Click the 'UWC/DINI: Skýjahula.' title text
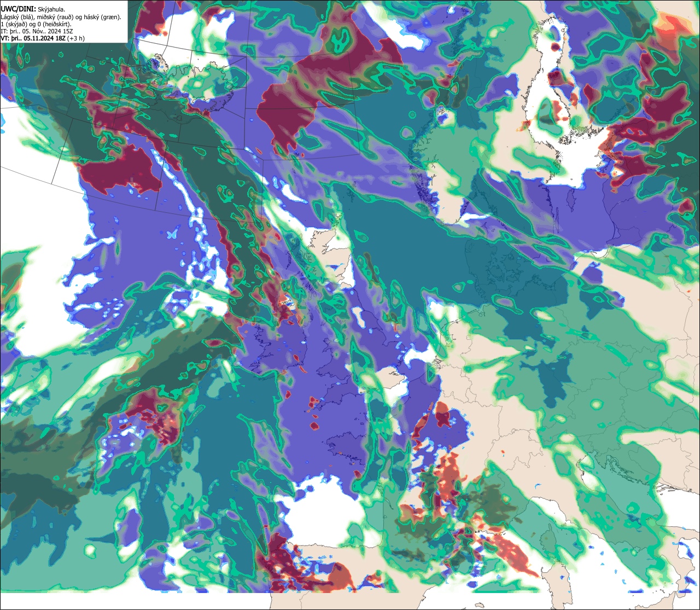Image resolution: width=700 pixels, height=610 pixels. [33, 9]
